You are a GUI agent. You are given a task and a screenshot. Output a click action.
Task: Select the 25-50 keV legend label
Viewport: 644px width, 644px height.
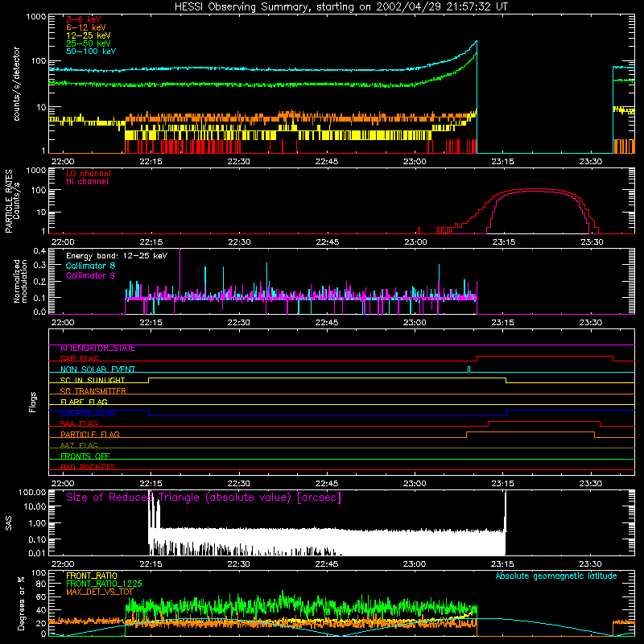(x=89, y=43)
